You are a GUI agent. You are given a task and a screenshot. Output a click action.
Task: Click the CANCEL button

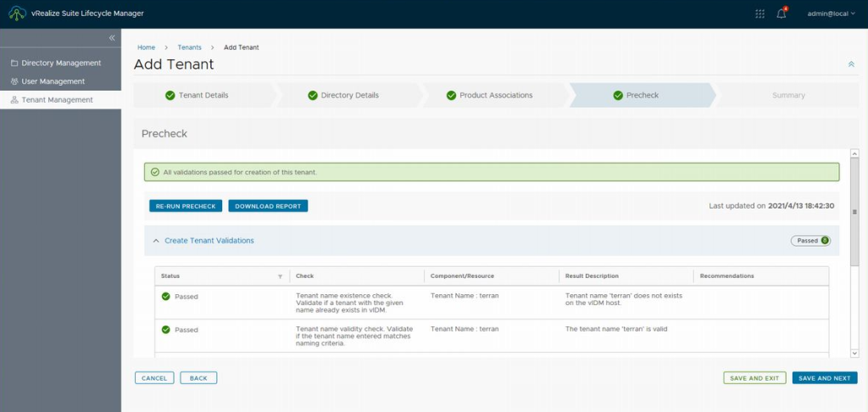pos(154,378)
